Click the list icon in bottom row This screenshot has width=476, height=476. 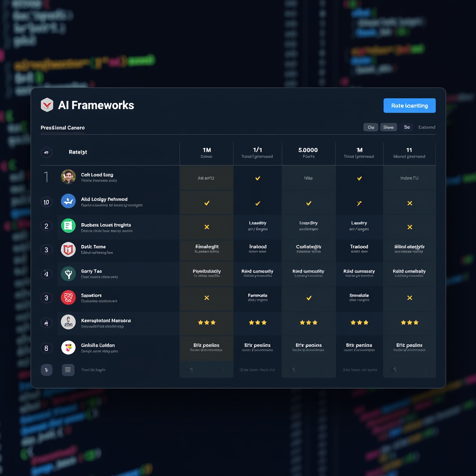68,370
